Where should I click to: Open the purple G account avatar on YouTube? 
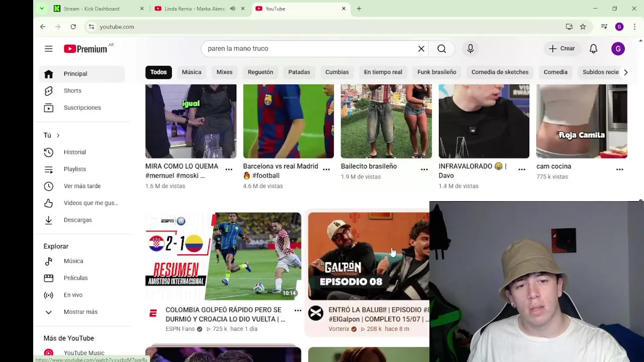point(618,49)
